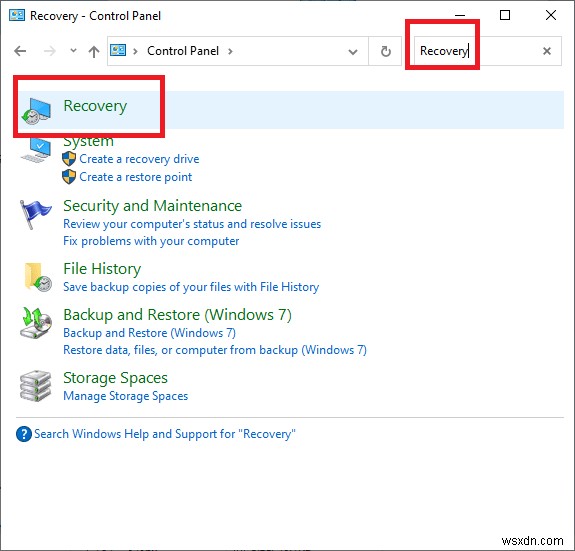Viewport: 575px width, 551px height.
Task: Open Create a restore point
Action: point(136,177)
